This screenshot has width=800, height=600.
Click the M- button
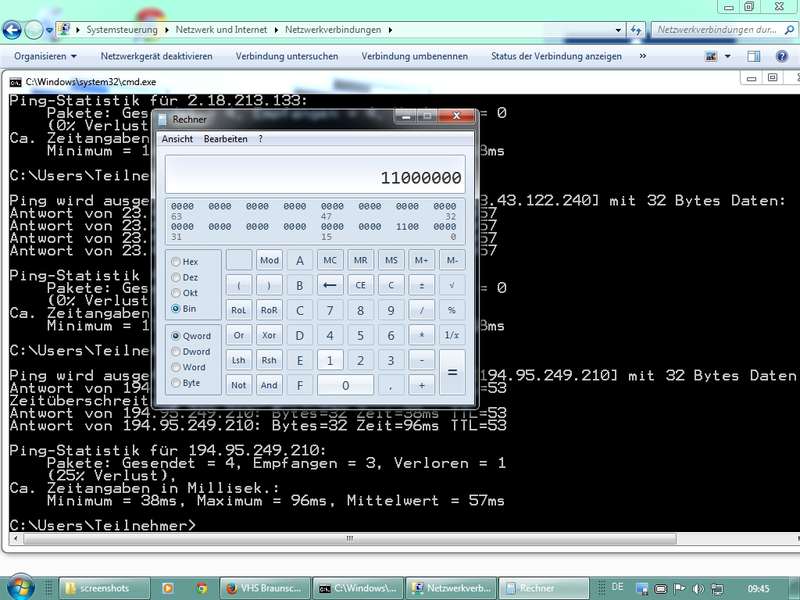click(452, 260)
